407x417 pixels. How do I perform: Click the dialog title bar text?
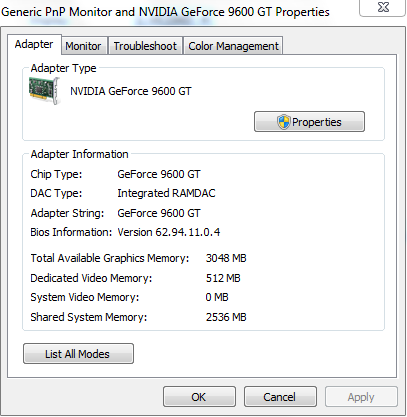coord(165,12)
